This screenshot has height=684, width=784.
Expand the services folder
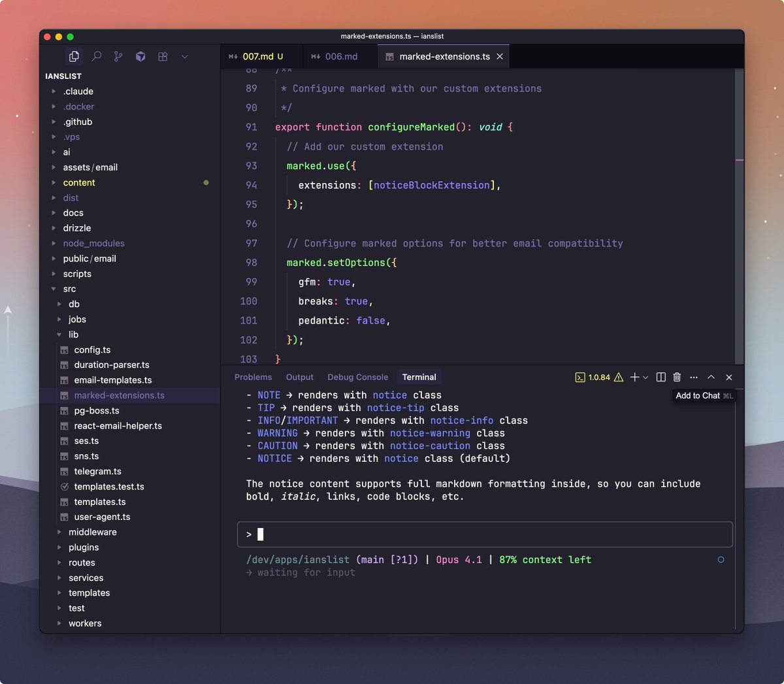129,578
